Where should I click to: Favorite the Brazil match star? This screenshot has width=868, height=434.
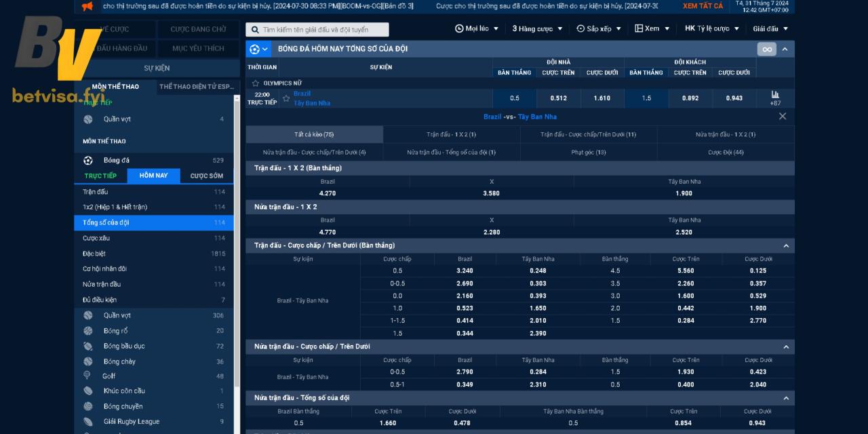[x=286, y=98]
